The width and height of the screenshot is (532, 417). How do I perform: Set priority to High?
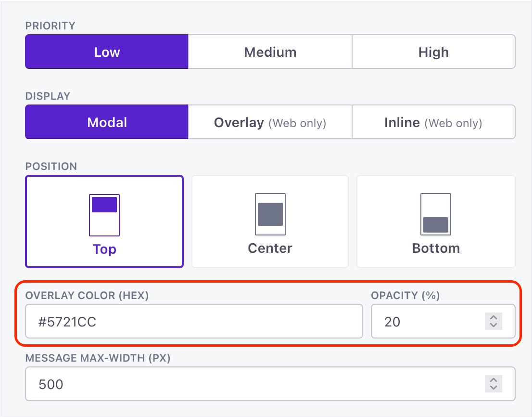click(x=433, y=52)
